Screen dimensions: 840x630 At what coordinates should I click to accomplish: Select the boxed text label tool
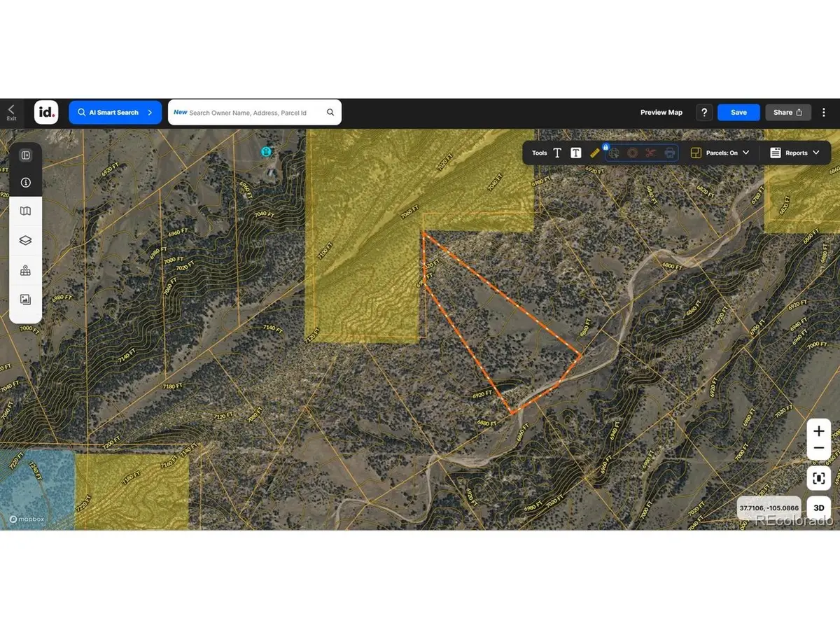575,153
